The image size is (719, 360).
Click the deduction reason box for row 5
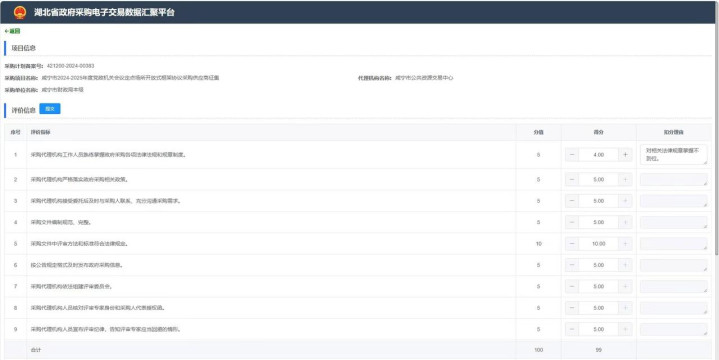point(674,244)
